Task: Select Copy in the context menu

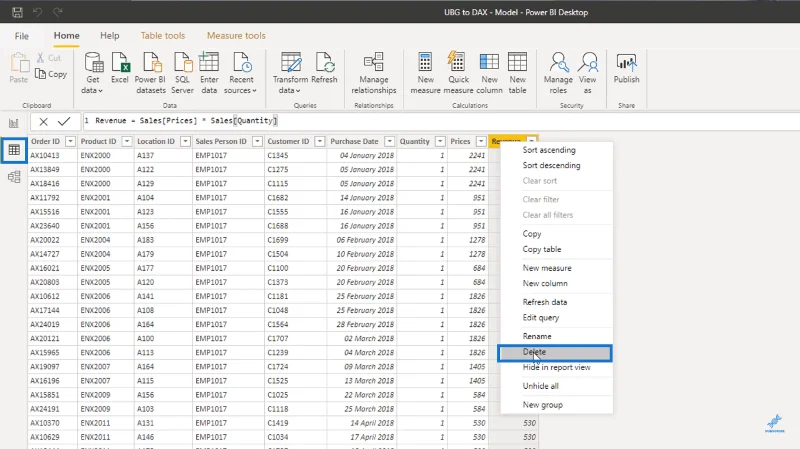Action: pyautogui.click(x=556, y=234)
